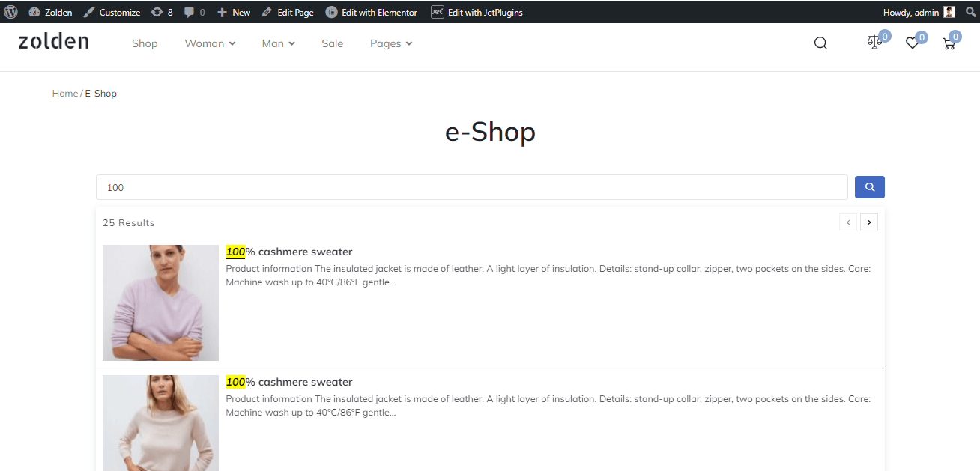Open the beige sweater product thumbnail

pyautogui.click(x=160, y=423)
